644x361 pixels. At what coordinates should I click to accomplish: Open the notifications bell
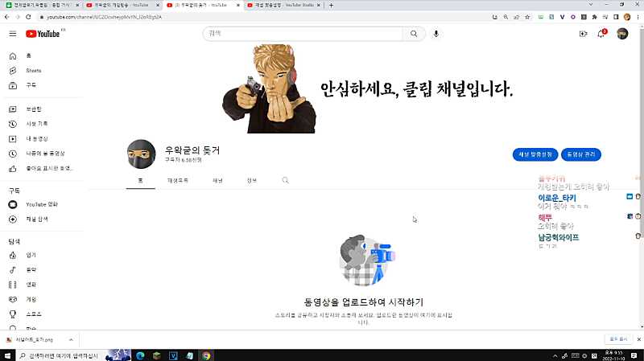[x=601, y=34]
